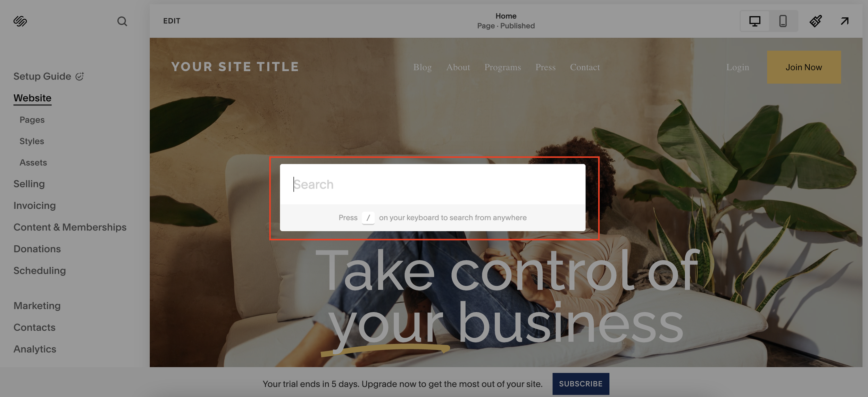Click EDIT at top of preview

point(172,21)
